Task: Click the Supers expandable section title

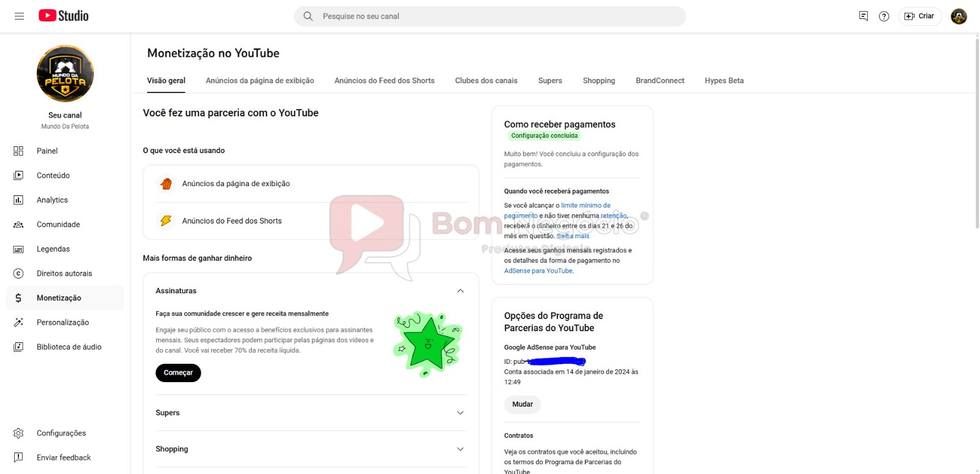Action: 168,413
